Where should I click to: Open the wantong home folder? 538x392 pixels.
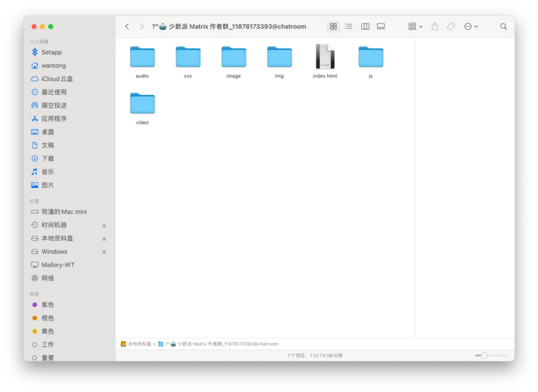point(69,66)
